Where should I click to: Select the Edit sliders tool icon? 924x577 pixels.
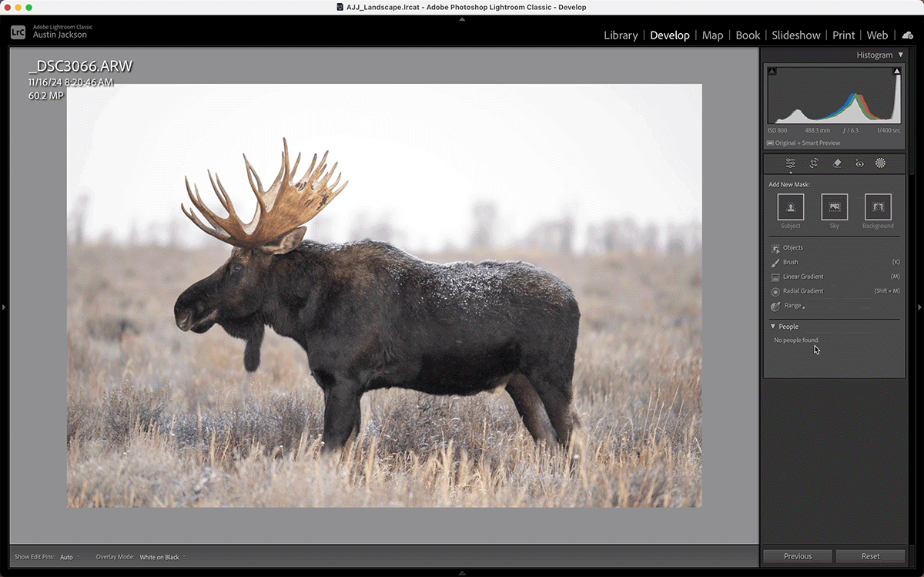point(790,163)
